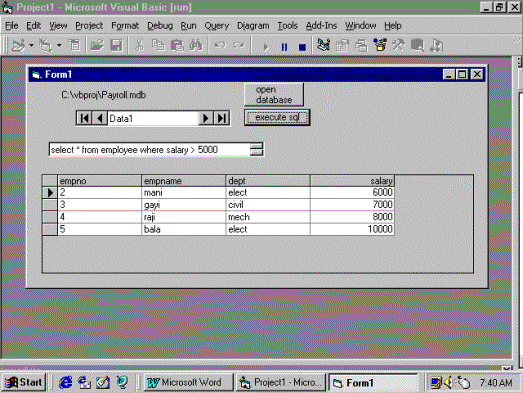Click the dept cell 'mech'
Image resolution: width=523 pixels, height=393 pixels.
click(x=268, y=217)
